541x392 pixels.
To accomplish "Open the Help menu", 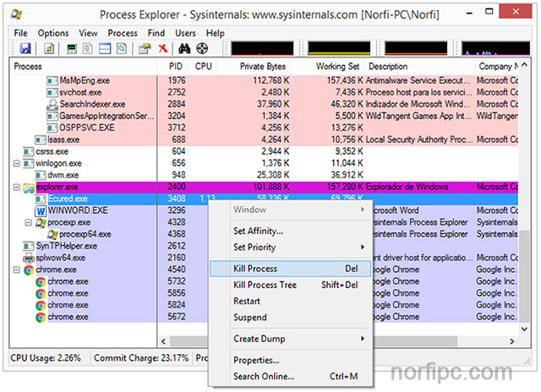I will point(216,33).
